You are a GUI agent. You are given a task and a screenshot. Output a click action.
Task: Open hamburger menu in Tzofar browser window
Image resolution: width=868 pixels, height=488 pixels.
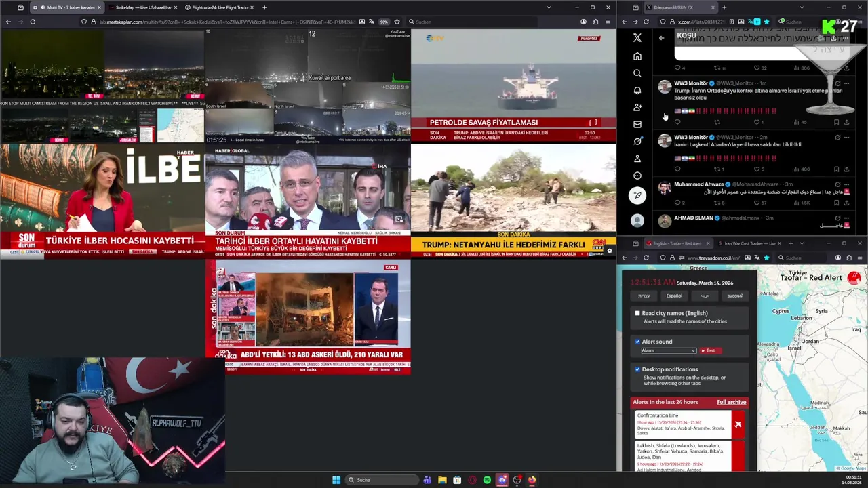(860, 258)
